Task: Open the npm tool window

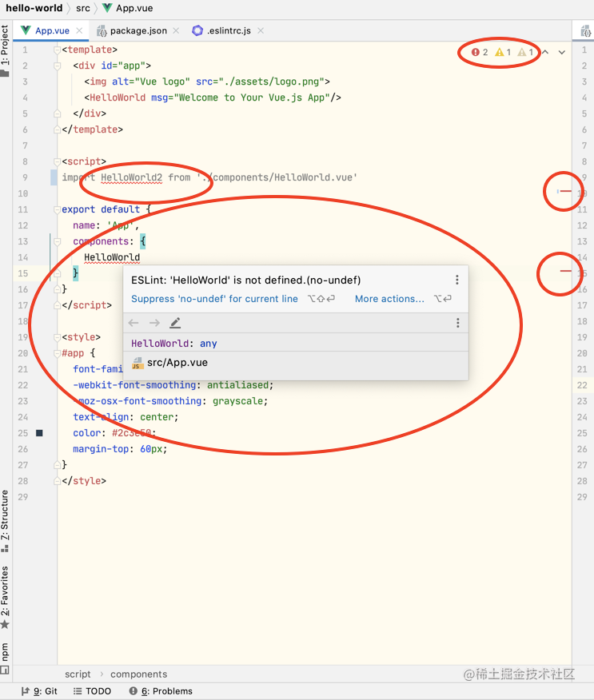Action: pos(5,658)
